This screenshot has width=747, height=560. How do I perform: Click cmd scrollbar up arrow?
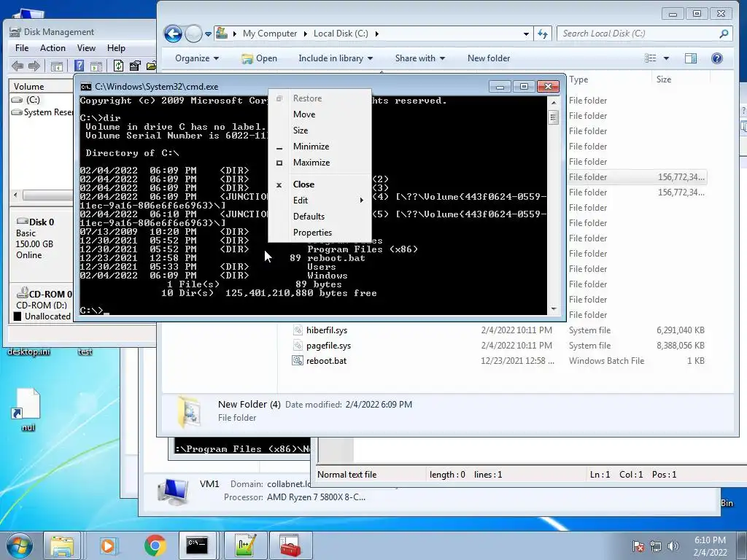point(553,102)
